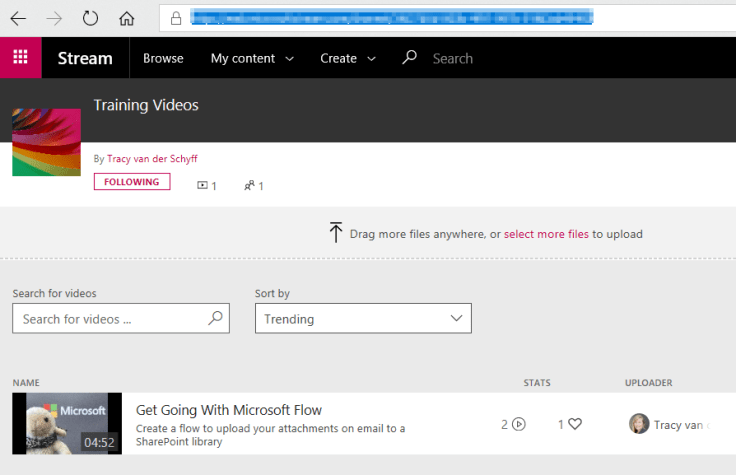Click the select more files link

(546, 234)
